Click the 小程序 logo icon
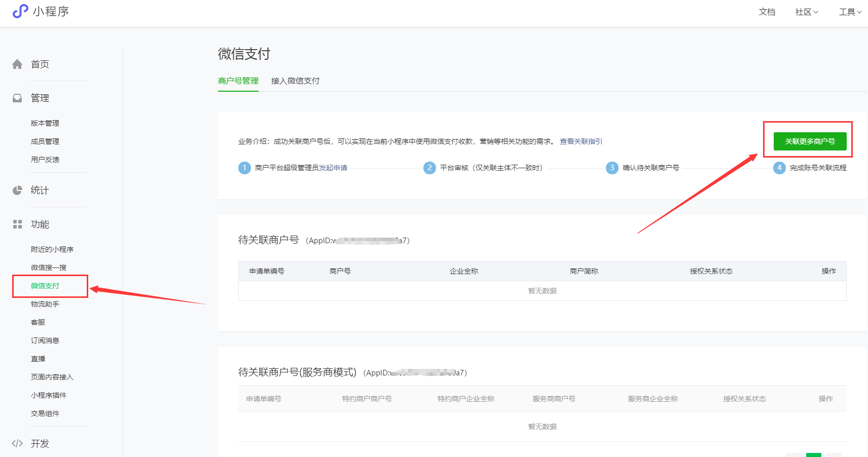This screenshot has height=457, width=868. (20, 11)
